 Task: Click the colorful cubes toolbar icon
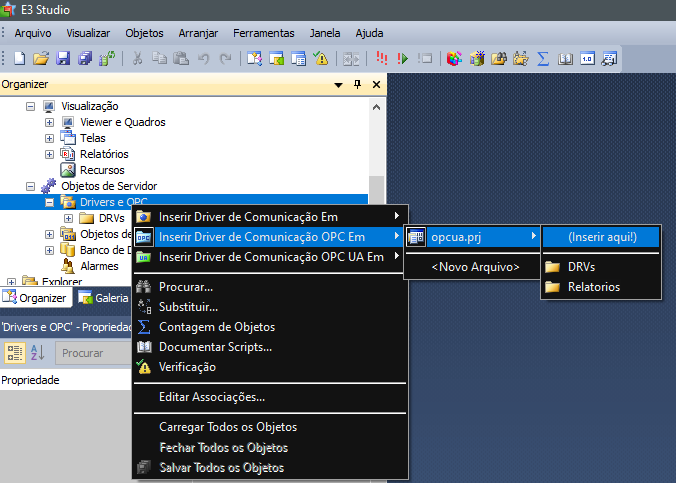[454, 58]
